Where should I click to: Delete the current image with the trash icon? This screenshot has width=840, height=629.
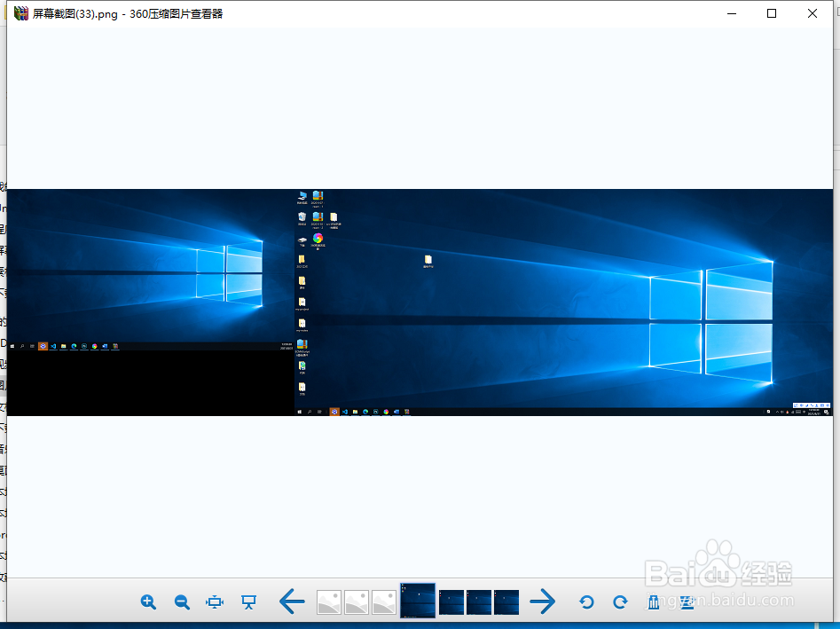click(654, 601)
